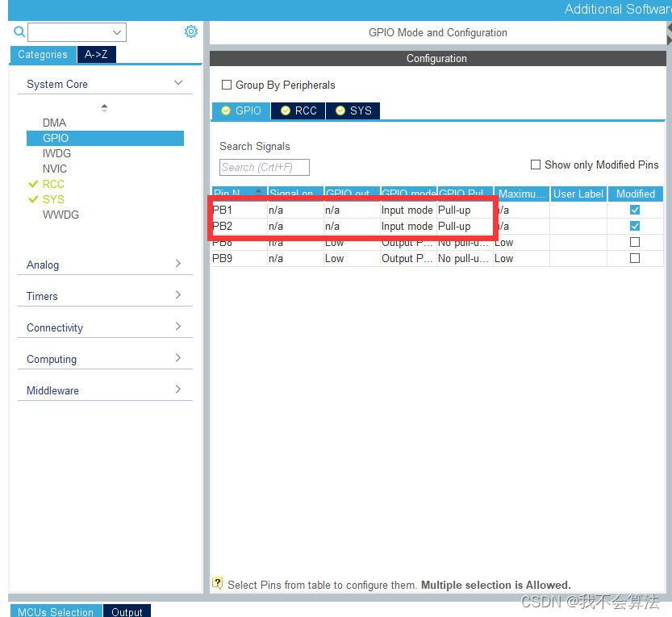Open the RCC configuration tab
Viewport: 672px width, 617px height.
pos(298,111)
